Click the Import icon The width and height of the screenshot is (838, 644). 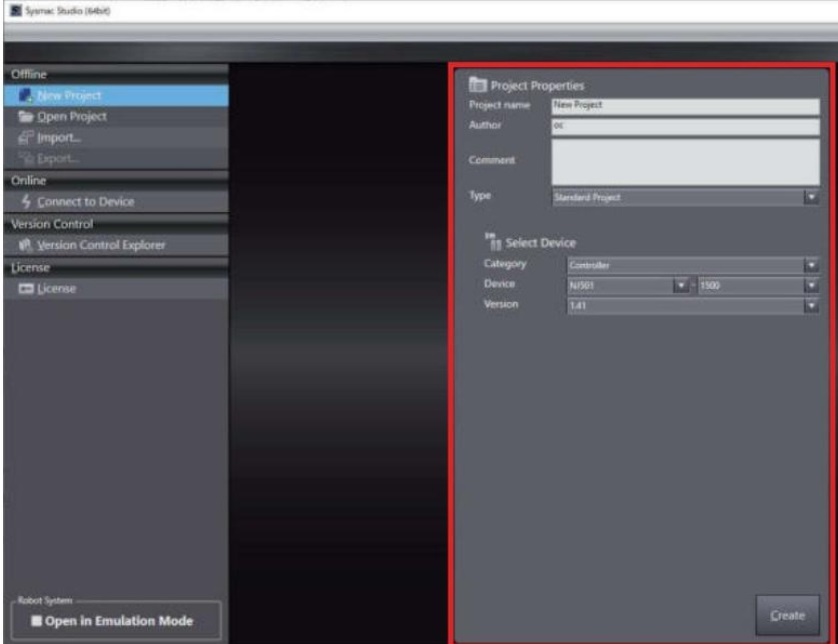[x=26, y=138]
